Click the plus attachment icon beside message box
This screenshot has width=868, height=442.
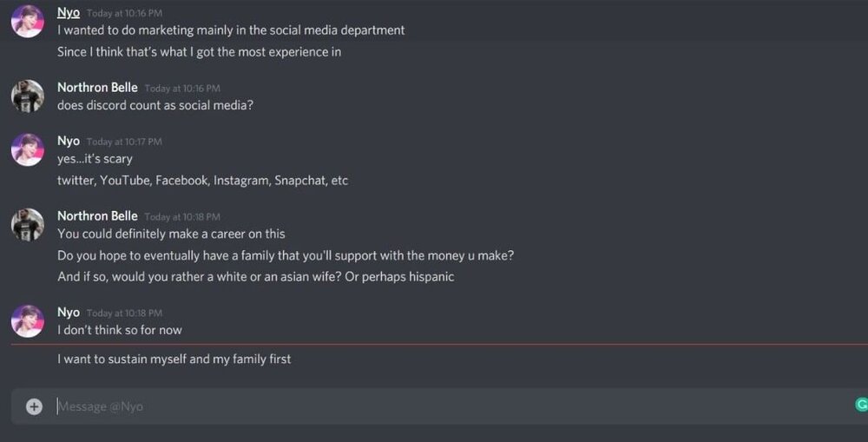34,406
